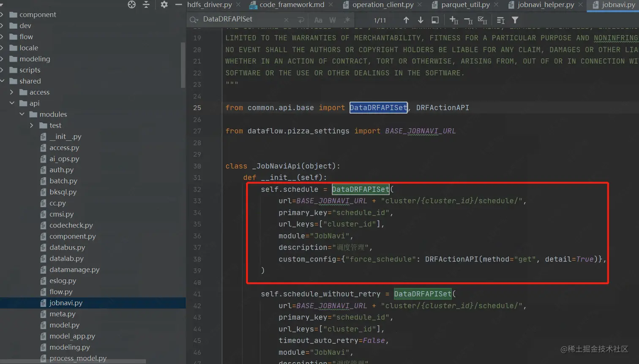The width and height of the screenshot is (639, 364).
Task: Add selection for next occurrence
Action: (x=454, y=20)
